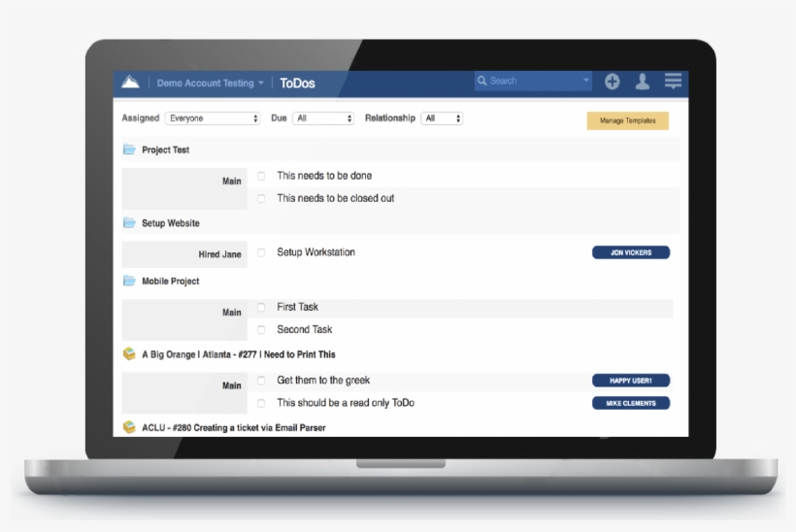Image resolution: width=796 pixels, height=532 pixels.
Task: Click the A Big Orange ticket icon
Action: (129, 354)
